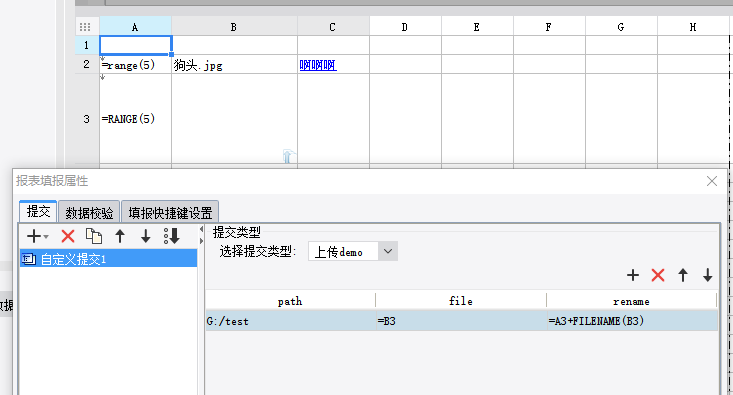Image resolution: width=733 pixels, height=395 pixels.
Task: Expand the right panel splitter arrow
Action: coord(201,241)
